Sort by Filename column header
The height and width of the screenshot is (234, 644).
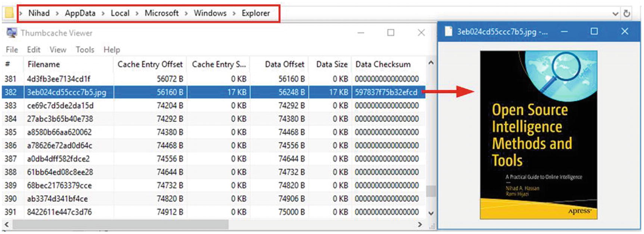[68, 64]
